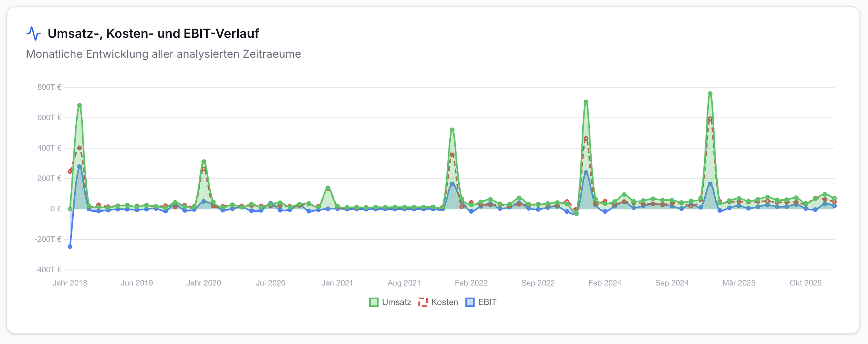Click the 'Mär 2025' x-axis label
This screenshot has width=868, height=344.
[x=739, y=283]
